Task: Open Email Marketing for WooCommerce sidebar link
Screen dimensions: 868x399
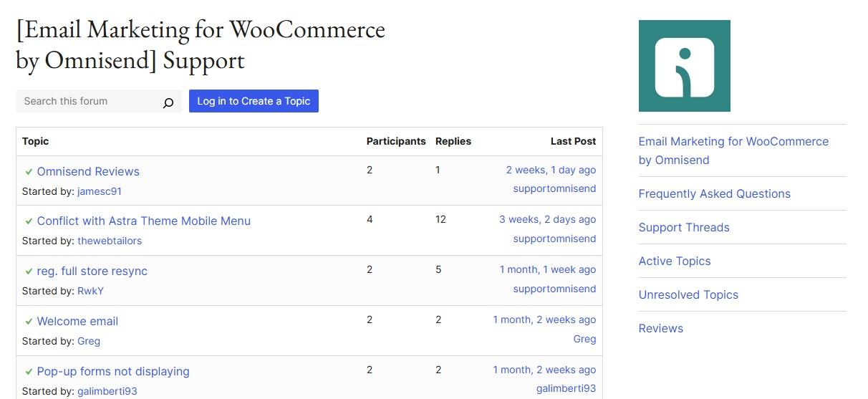Action: (x=733, y=150)
